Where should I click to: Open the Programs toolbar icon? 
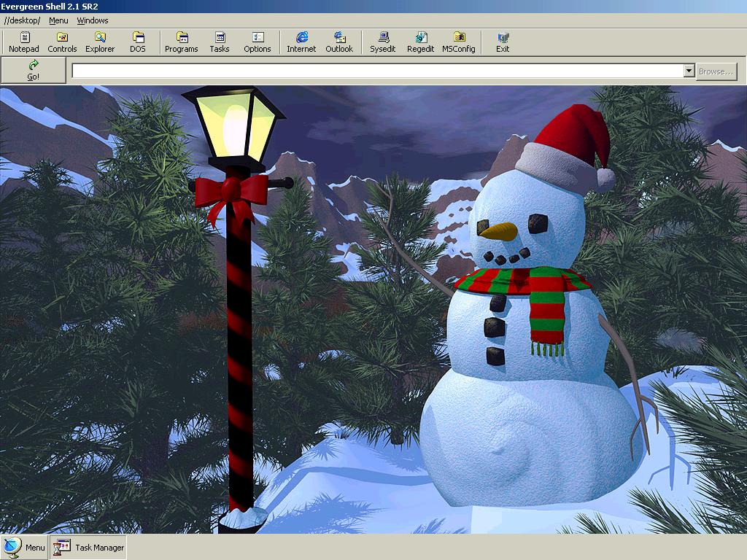pos(182,42)
